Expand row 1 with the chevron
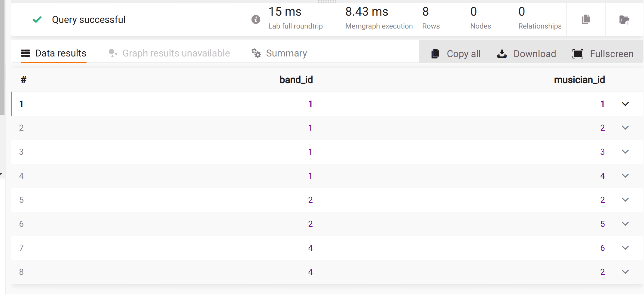 pyautogui.click(x=625, y=104)
